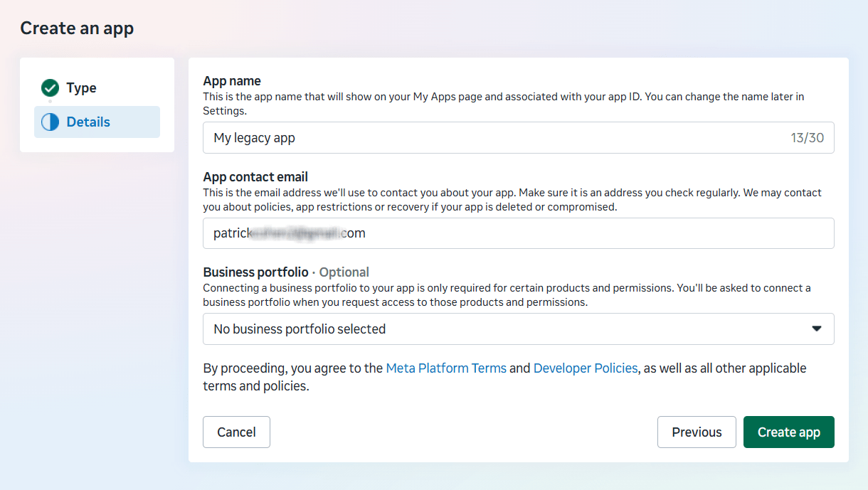Click the Cancel button
The image size is (868, 490).
(236, 432)
